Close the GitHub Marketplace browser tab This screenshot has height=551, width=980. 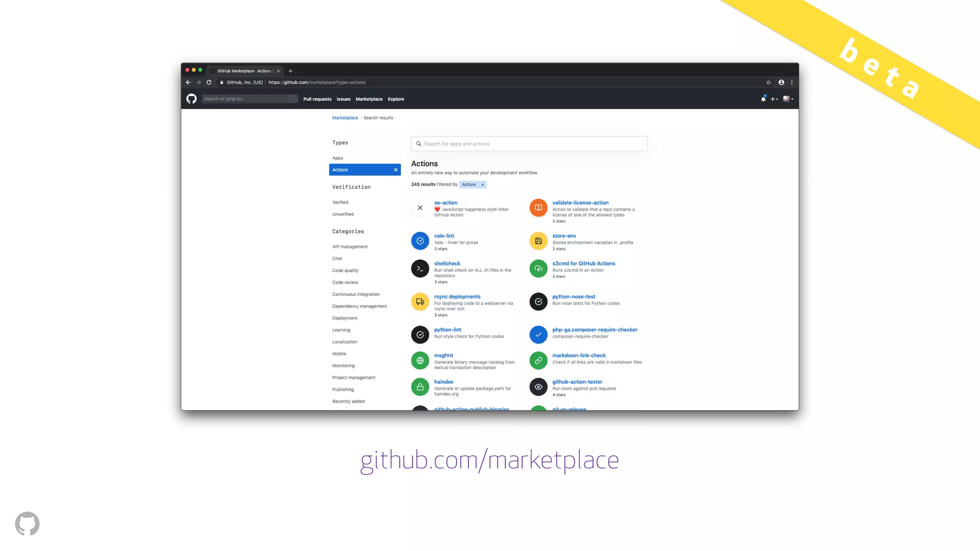[278, 71]
